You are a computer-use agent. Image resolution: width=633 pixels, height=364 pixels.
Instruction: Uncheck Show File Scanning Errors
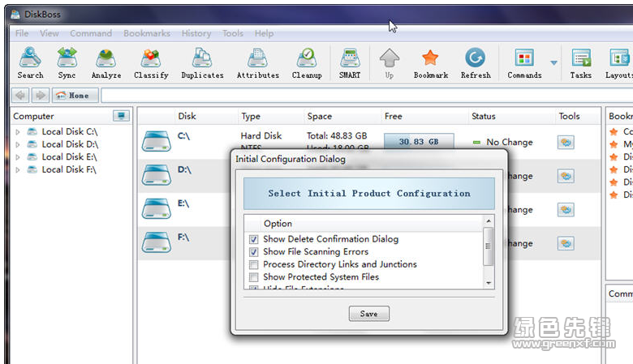tap(253, 252)
